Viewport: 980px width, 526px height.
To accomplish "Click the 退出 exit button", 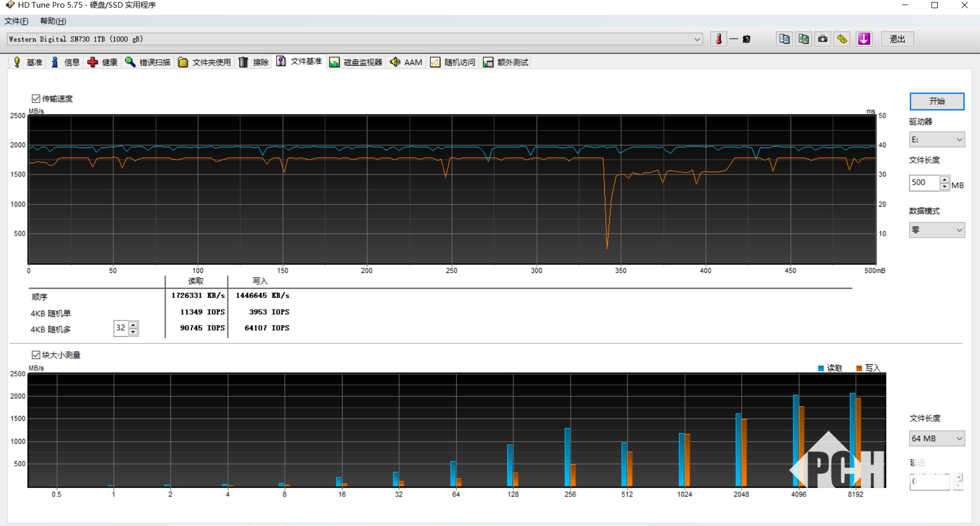I will [897, 39].
